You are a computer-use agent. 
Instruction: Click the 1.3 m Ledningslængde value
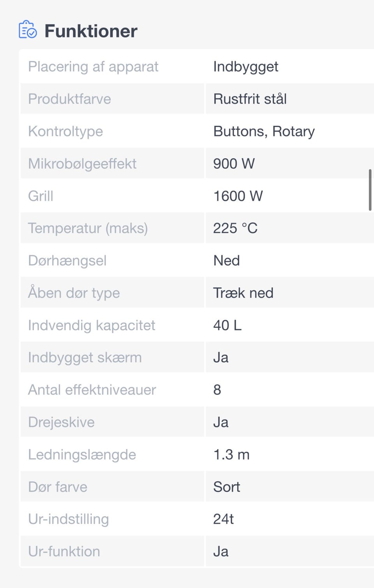tap(231, 454)
